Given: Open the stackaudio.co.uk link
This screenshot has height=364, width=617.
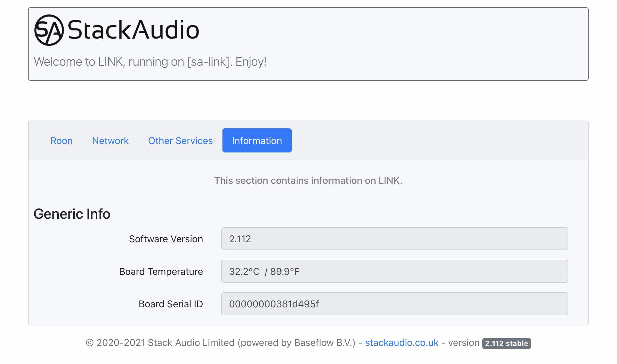Looking at the screenshot, I should [x=402, y=343].
